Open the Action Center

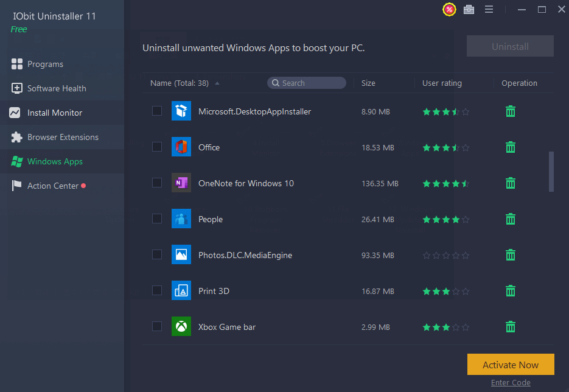pos(62,186)
